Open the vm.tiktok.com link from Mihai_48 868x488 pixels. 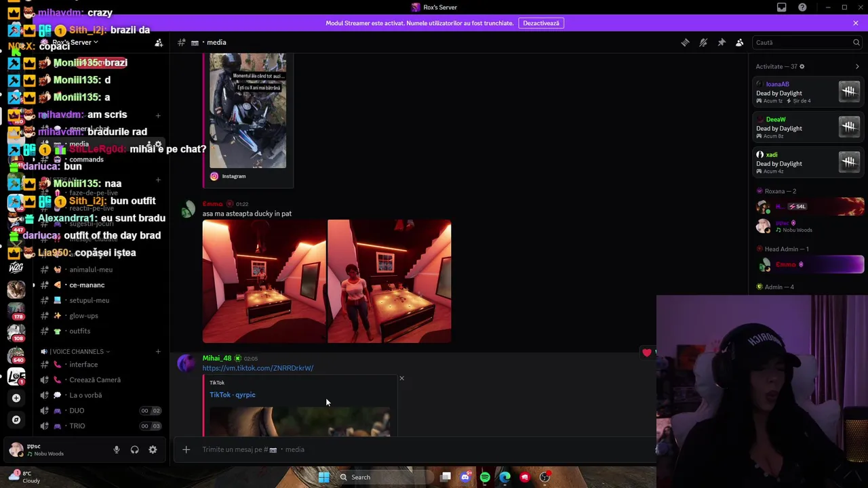point(258,368)
